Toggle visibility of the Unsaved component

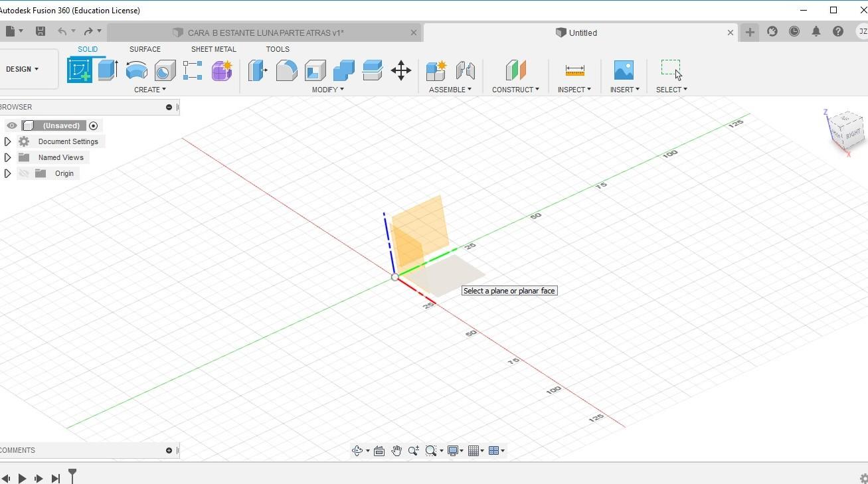pyautogui.click(x=12, y=125)
